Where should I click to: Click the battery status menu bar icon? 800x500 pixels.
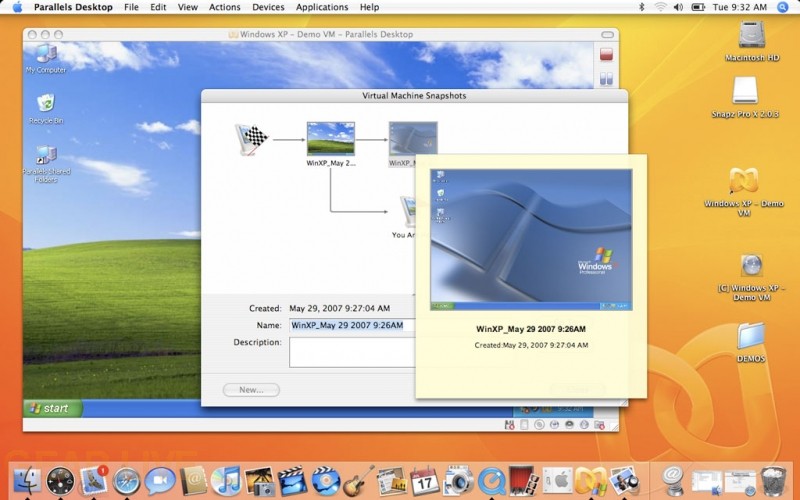698,7
